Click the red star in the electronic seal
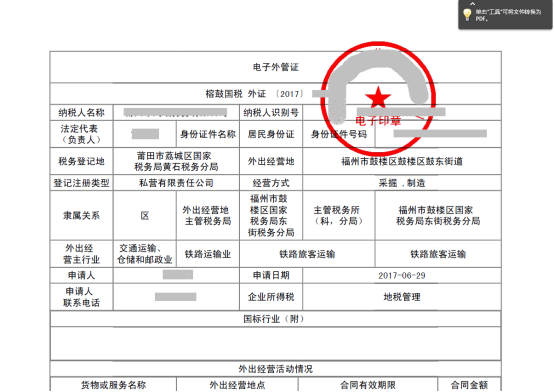 [378, 97]
